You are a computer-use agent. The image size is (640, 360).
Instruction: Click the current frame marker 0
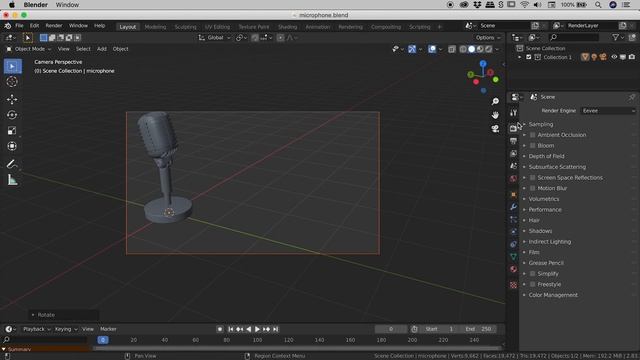tap(103, 340)
